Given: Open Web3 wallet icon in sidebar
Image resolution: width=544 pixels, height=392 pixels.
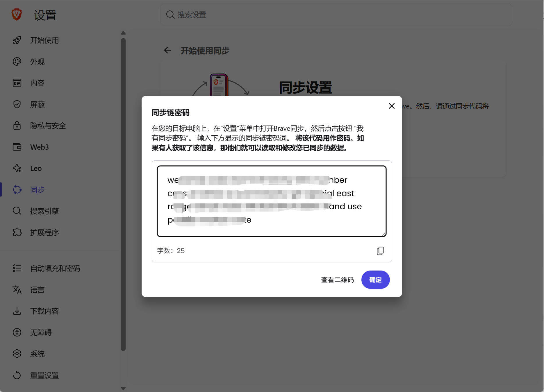Looking at the screenshot, I should pos(17,147).
